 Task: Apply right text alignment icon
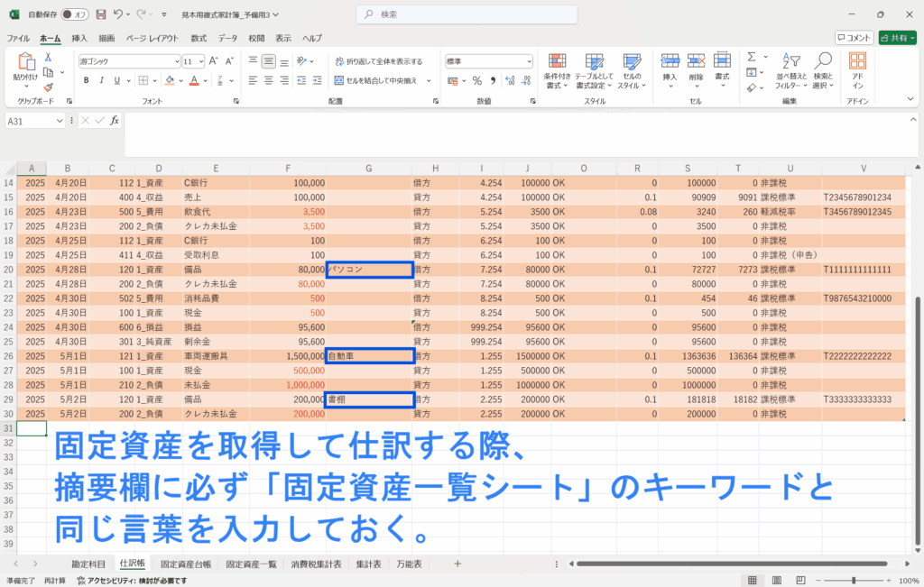(x=284, y=80)
